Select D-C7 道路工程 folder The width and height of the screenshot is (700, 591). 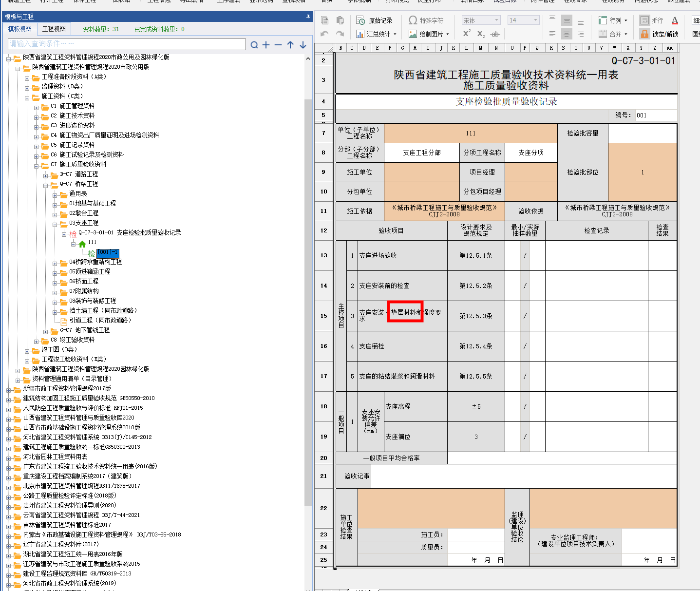pyautogui.click(x=79, y=174)
